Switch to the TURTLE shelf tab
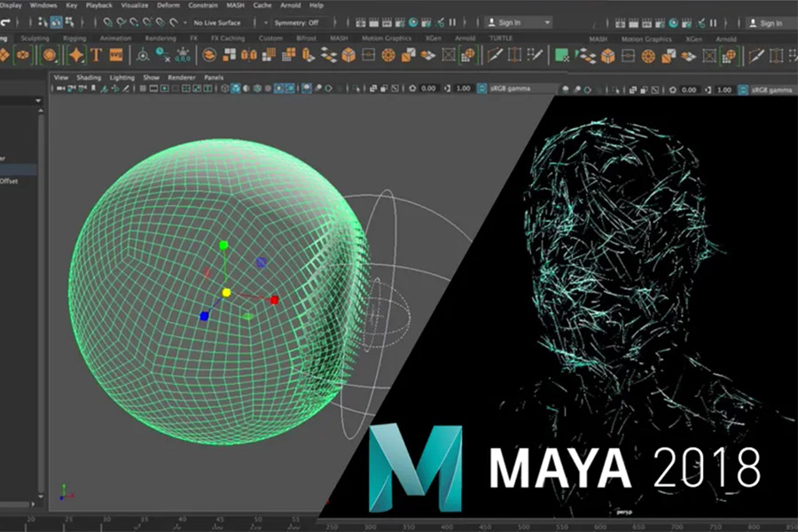Image resolution: width=798 pixels, height=532 pixels. pos(501,38)
